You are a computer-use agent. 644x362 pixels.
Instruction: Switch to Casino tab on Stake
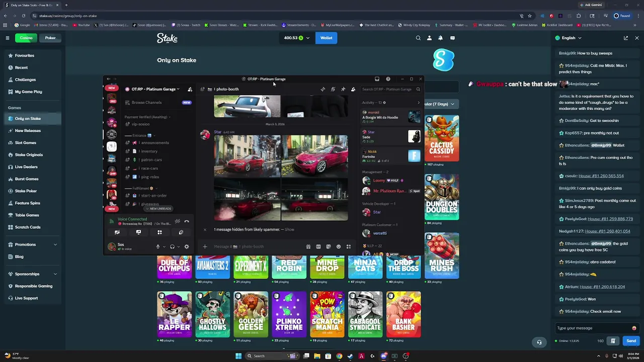click(x=26, y=38)
